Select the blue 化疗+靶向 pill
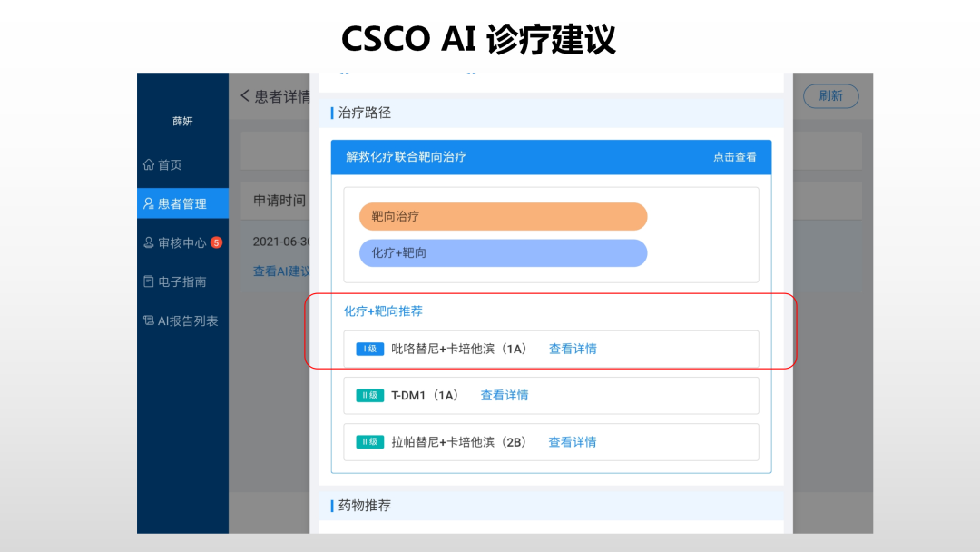The width and height of the screenshot is (980, 552). pyautogui.click(x=503, y=253)
